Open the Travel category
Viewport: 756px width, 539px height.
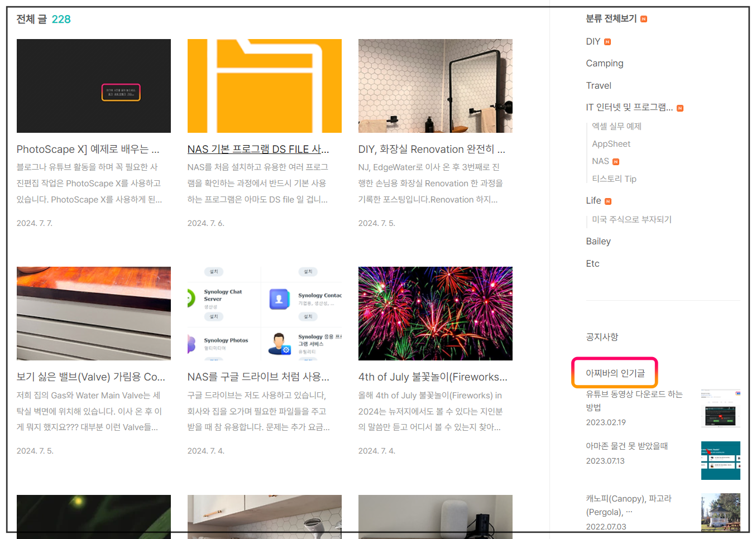tap(599, 85)
